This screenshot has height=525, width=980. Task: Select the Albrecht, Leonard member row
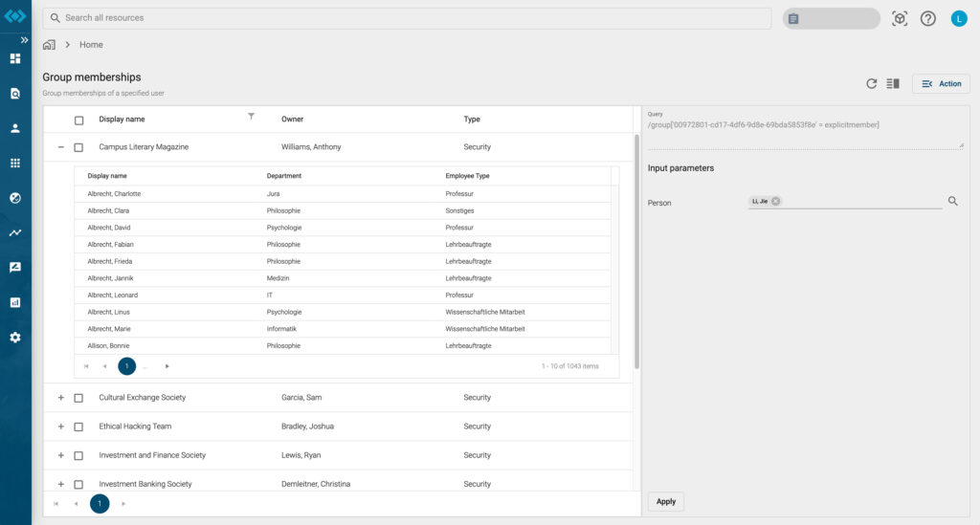tap(343, 295)
